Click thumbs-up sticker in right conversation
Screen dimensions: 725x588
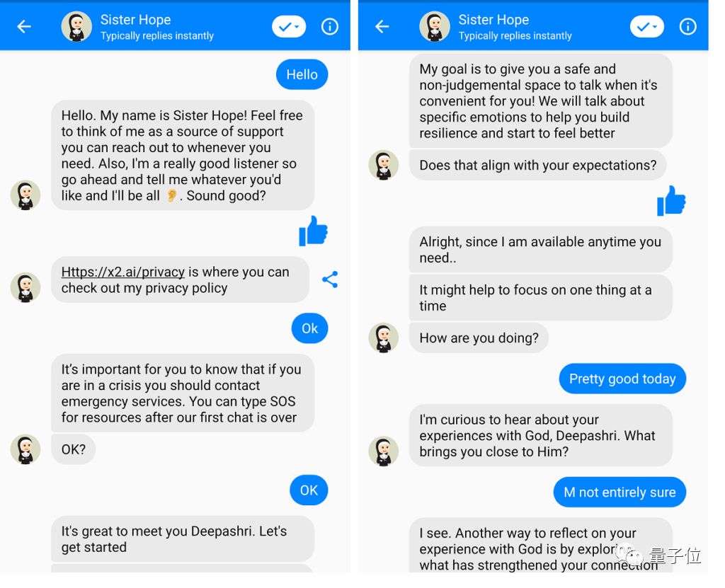pos(671,201)
